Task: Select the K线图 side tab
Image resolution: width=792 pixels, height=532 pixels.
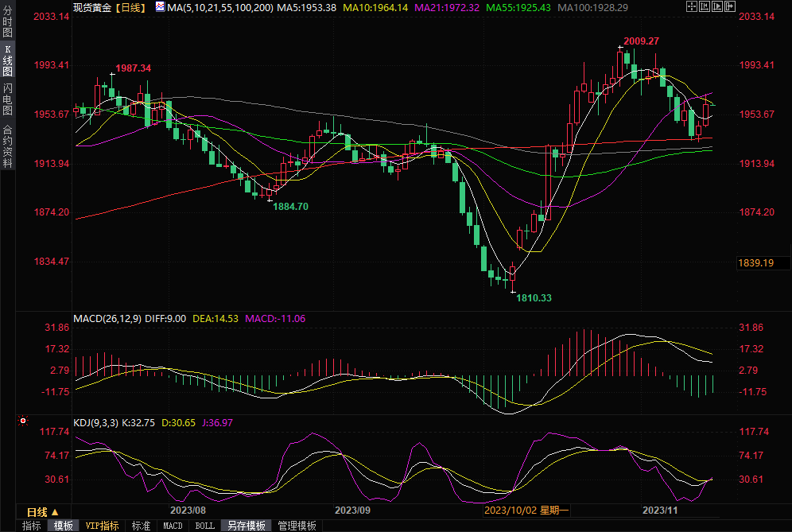Action: tap(7, 60)
